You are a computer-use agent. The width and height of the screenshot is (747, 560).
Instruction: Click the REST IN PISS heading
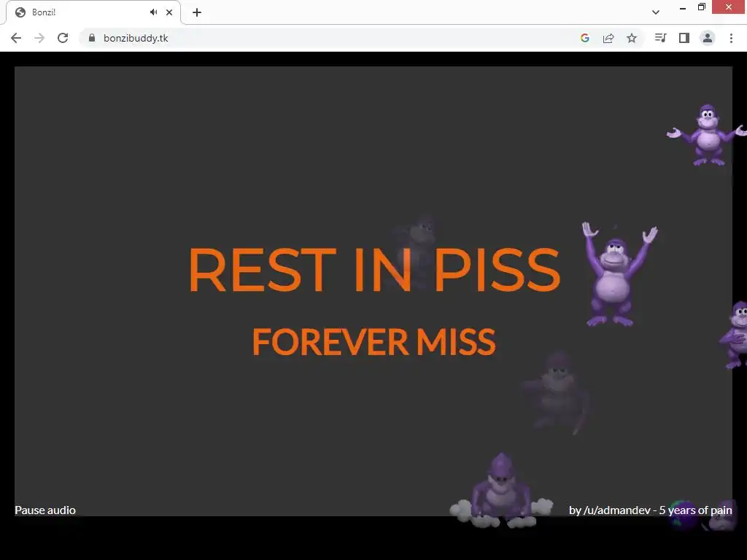click(374, 270)
